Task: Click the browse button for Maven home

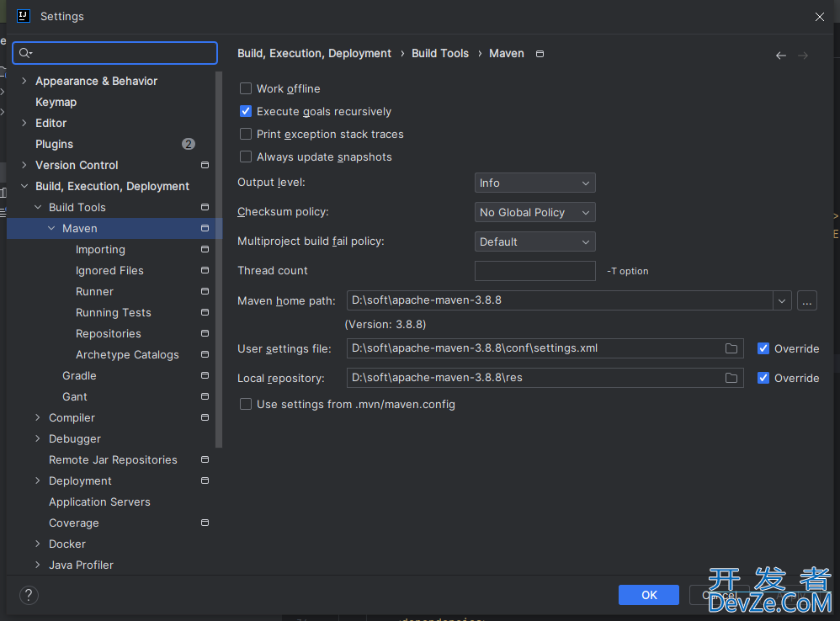Action: (807, 301)
